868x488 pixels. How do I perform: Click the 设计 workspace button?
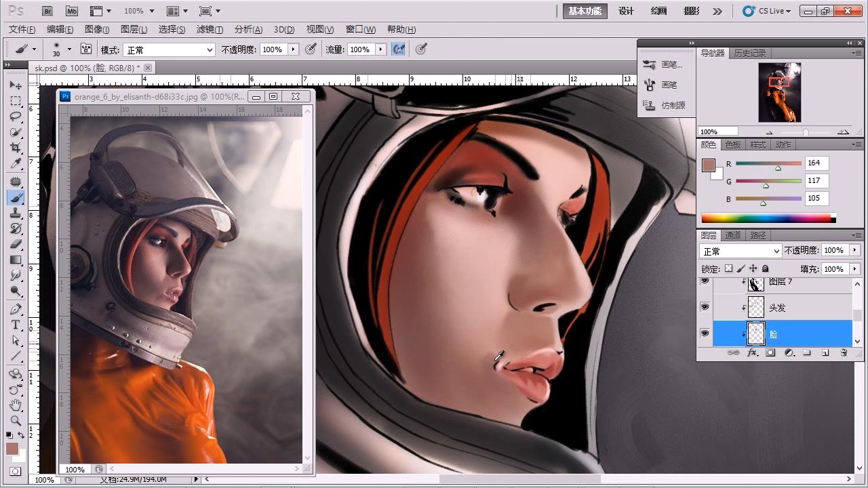[x=626, y=11]
